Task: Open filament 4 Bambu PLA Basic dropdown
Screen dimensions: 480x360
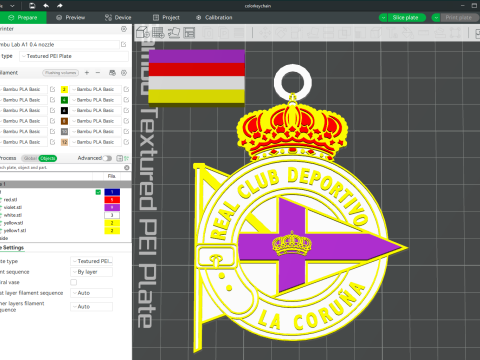Action: click(95, 100)
